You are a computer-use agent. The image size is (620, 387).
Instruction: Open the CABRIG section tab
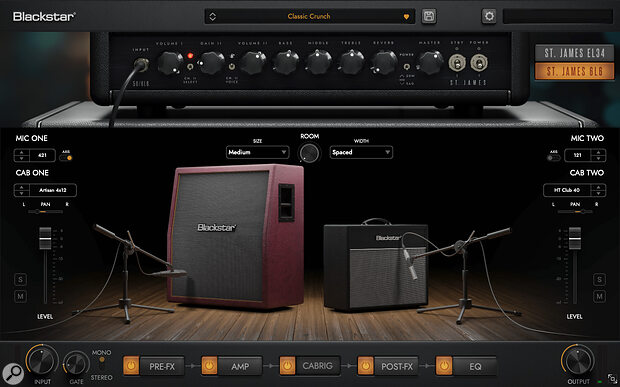pos(318,366)
